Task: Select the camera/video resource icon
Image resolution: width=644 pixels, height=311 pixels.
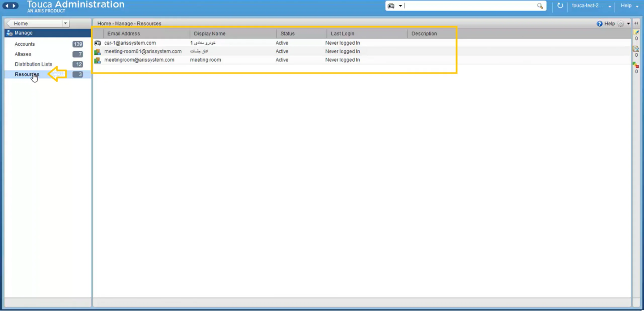Action: 97,43
